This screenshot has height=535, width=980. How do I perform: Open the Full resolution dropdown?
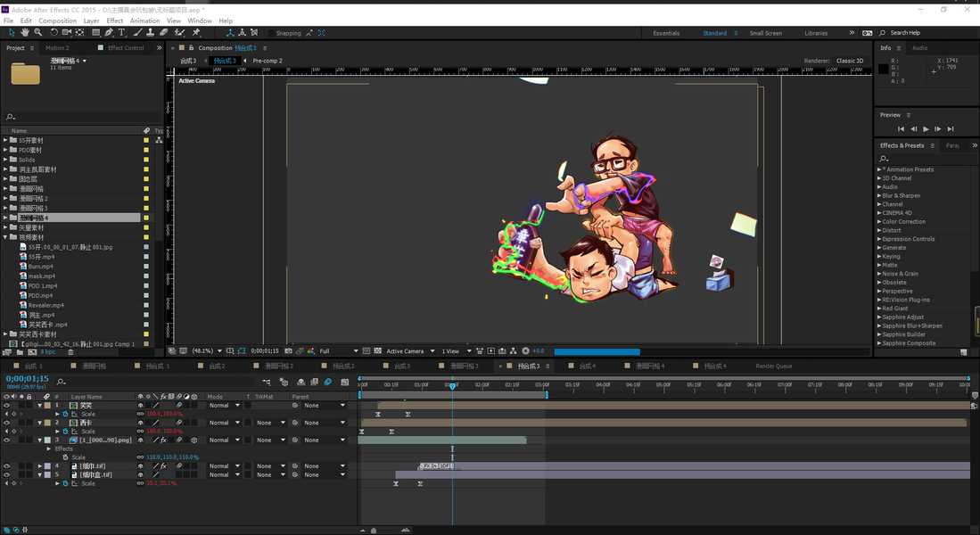click(x=339, y=351)
